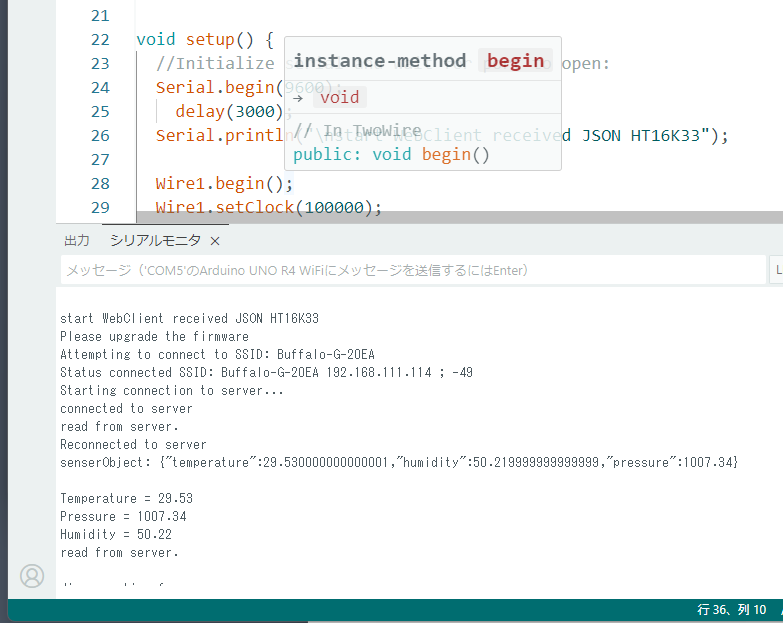The image size is (783, 623).
Task: Open the user account profile icon
Action: click(32, 576)
